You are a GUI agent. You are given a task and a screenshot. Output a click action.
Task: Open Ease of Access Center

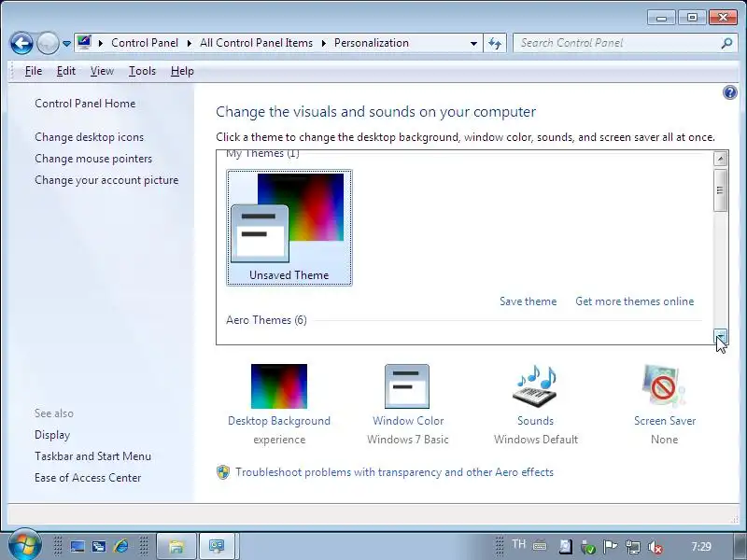click(x=88, y=478)
